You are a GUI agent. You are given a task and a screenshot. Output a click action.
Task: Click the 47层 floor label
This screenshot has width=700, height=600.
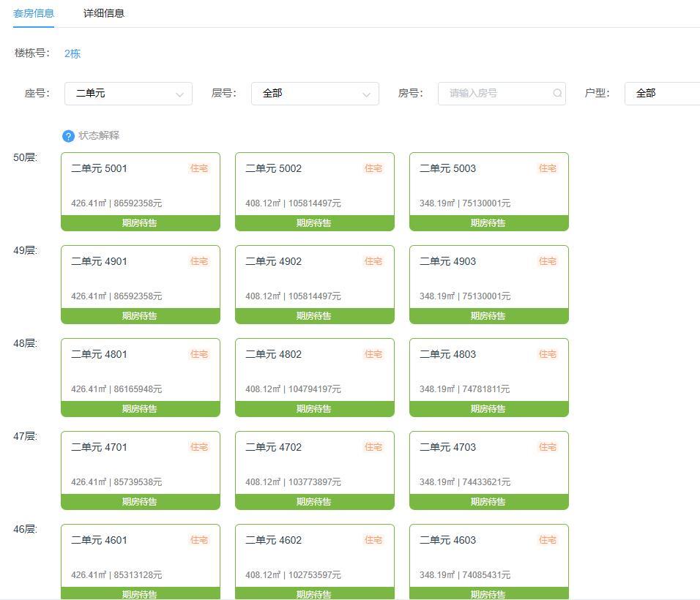click(x=25, y=436)
